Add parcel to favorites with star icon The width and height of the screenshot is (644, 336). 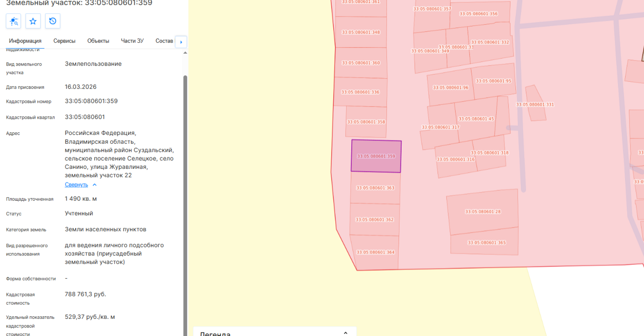click(x=33, y=21)
